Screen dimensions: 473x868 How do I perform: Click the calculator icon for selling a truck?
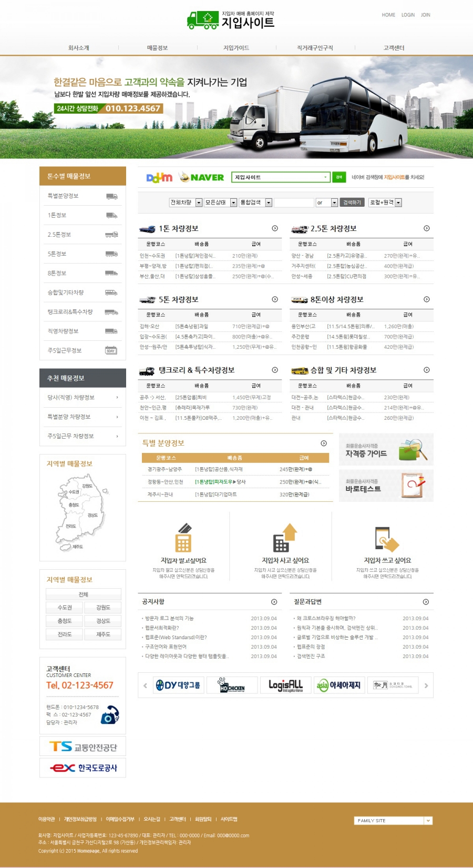tap(183, 538)
